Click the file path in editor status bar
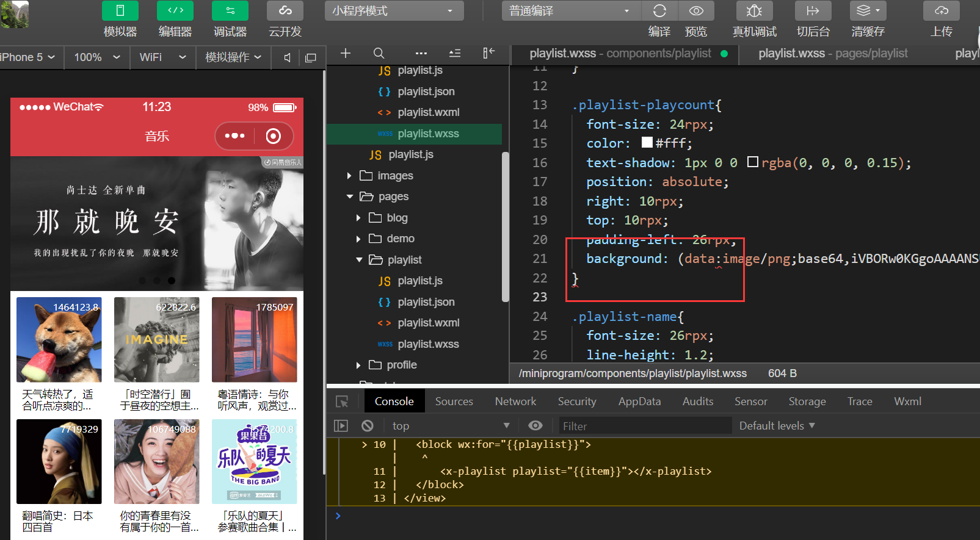 click(x=633, y=373)
